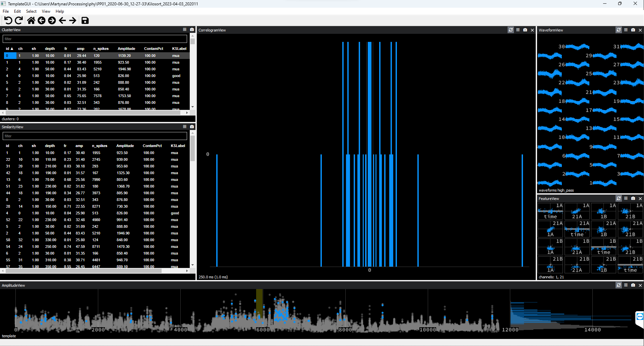Take SimilarityView screenshot with camera icon
This screenshot has height=346, width=644.
click(x=192, y=127)
